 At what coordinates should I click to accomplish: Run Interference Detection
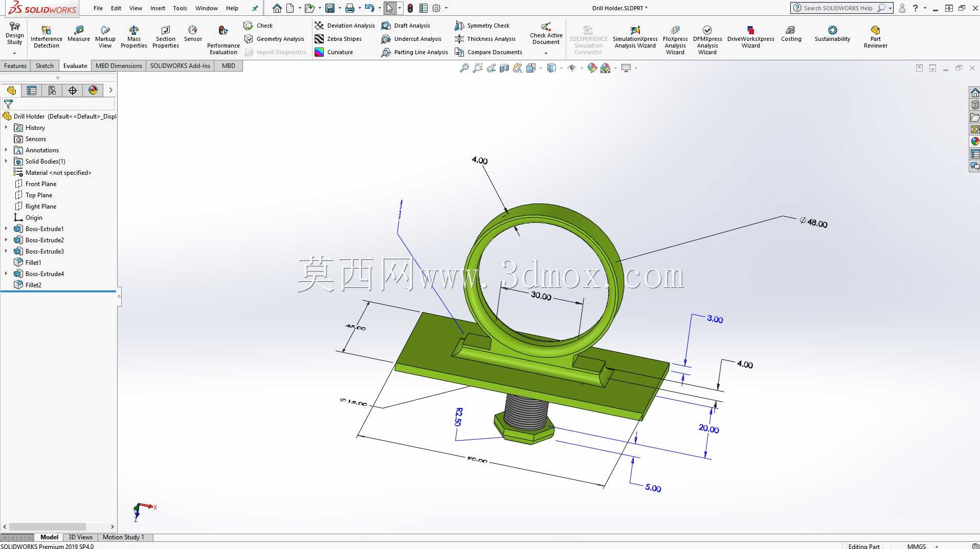tap(46, 37)
